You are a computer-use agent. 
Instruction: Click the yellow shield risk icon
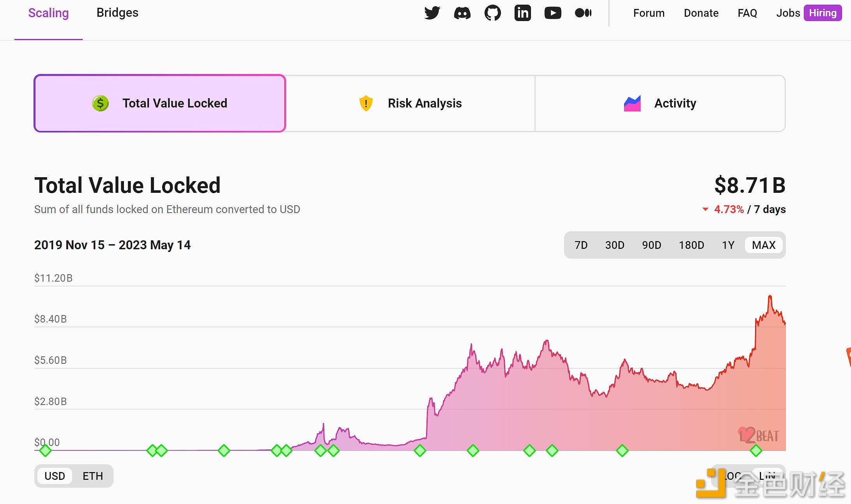coord(366,103)
